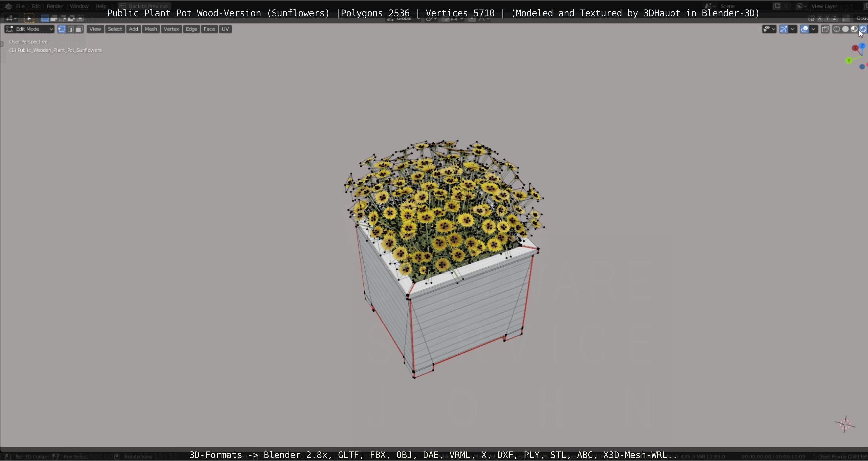Switch to Solid shading

tap(845, 29)
